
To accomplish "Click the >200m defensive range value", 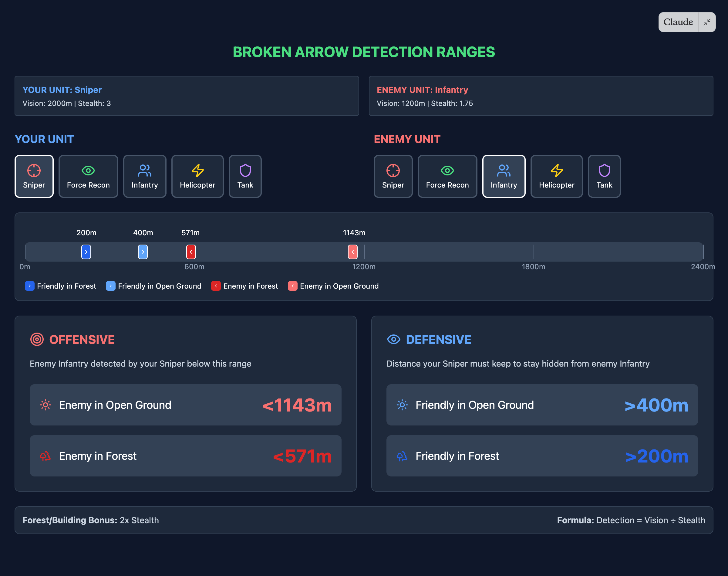I will [656, 456].
